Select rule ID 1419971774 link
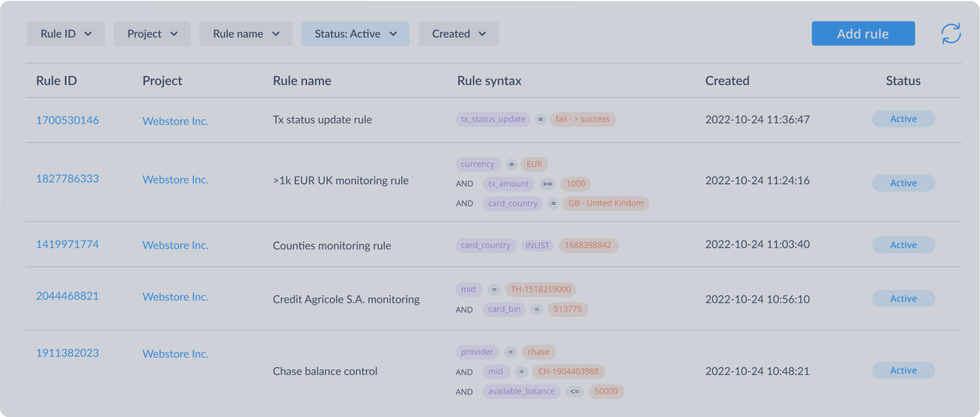The image size is (980, 417). 67,244
